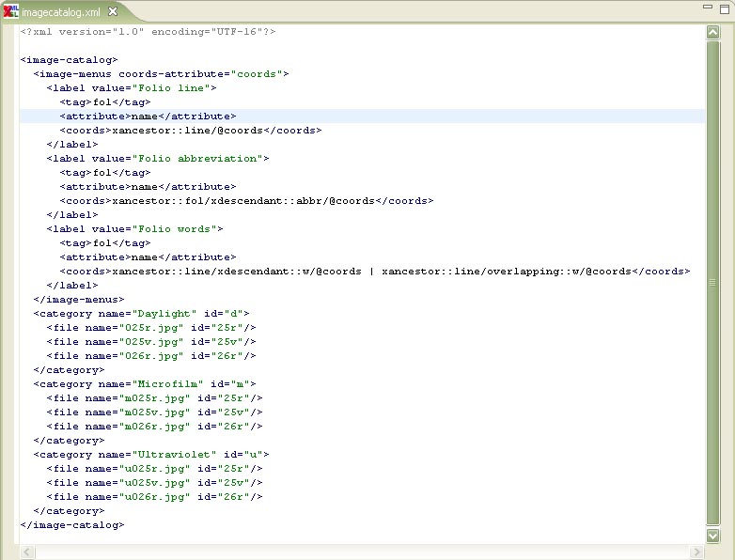Screen dimensions: 735x560
Task: Close the imagecatalog.xml tab
Action: (x=113, y=11)
